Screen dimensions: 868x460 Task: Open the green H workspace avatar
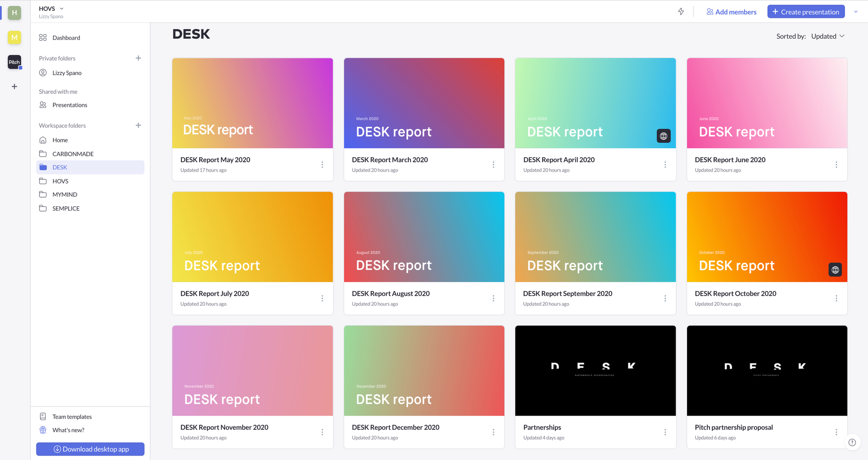[x=14, y=13]
